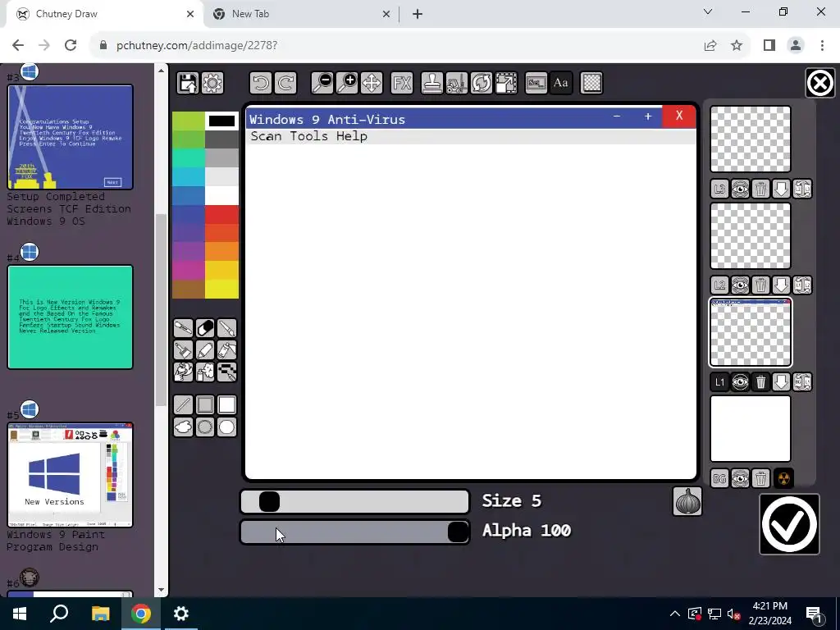Delete layer L2 with its trash icon
Viewport: 840px width, 630px height.
click(760, 285)
